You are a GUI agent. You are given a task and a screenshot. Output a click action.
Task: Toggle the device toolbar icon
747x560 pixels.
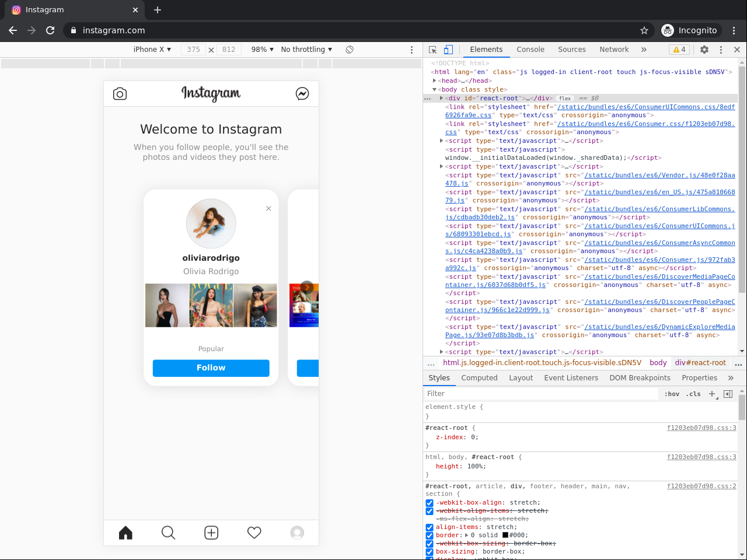(x=448, y=50)
